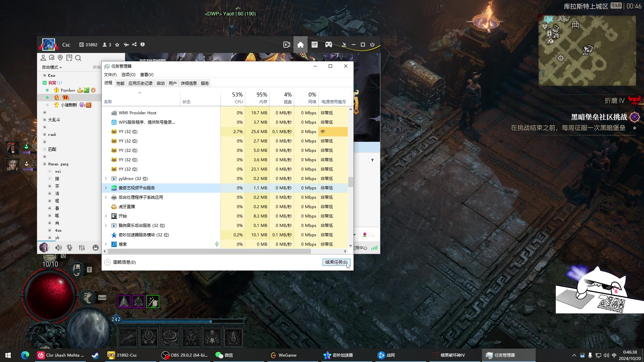Open the YY audio mixer settings icon
This screenshot has width=644, height=362.
coord(82,248)
